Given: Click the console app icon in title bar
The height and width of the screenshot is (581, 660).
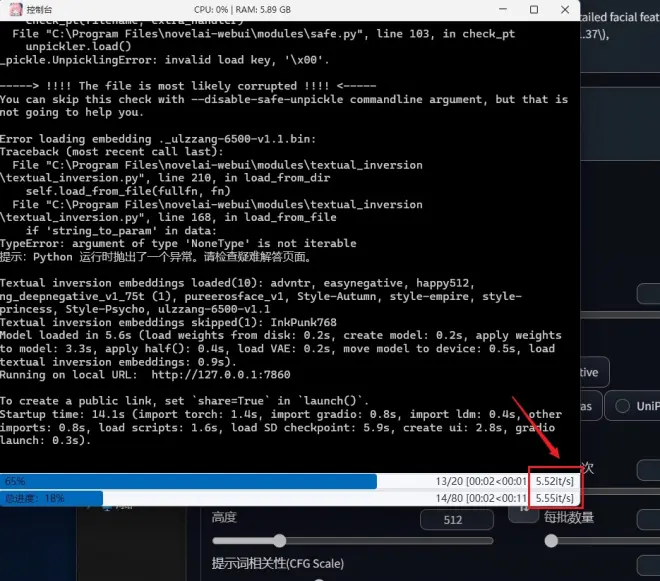Looking at the screenshot, I should 13,10.
